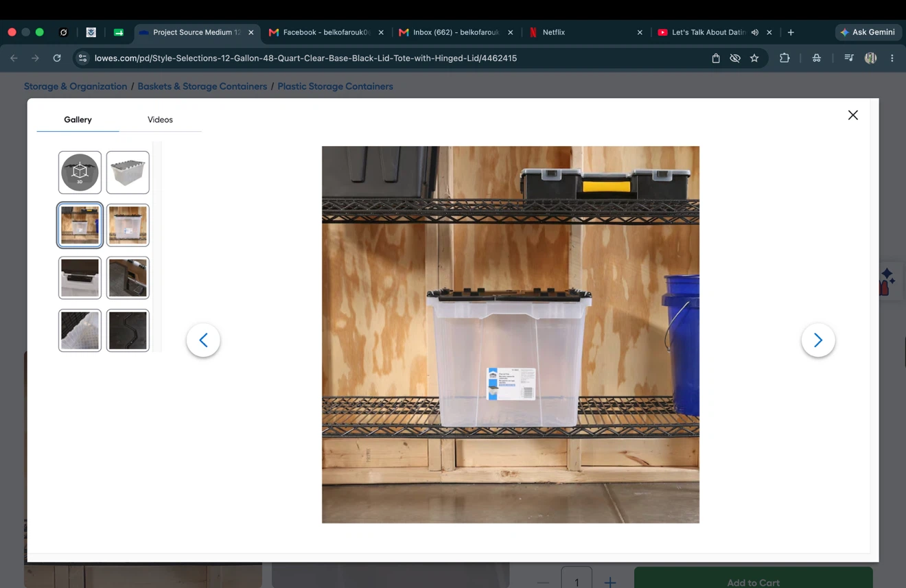
Task: Go back in browser history
Action: pyautogui.click(x=14, y=58)
